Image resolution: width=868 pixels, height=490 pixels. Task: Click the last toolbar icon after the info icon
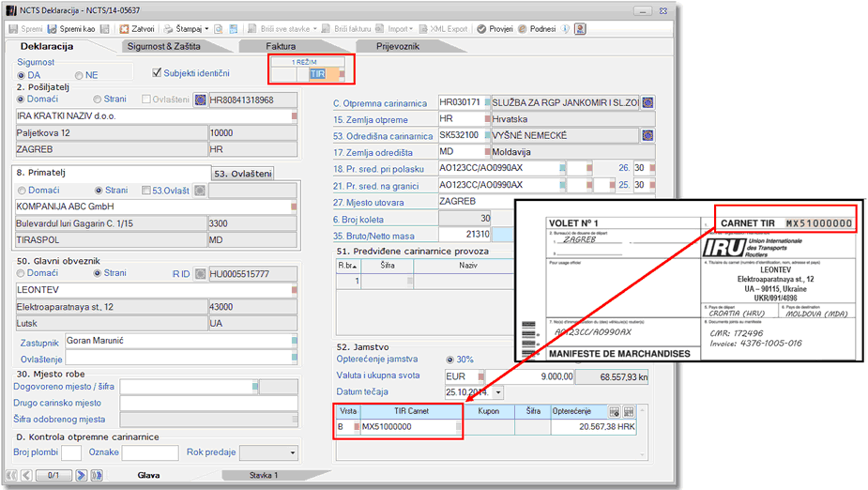[x=580, y=29]
